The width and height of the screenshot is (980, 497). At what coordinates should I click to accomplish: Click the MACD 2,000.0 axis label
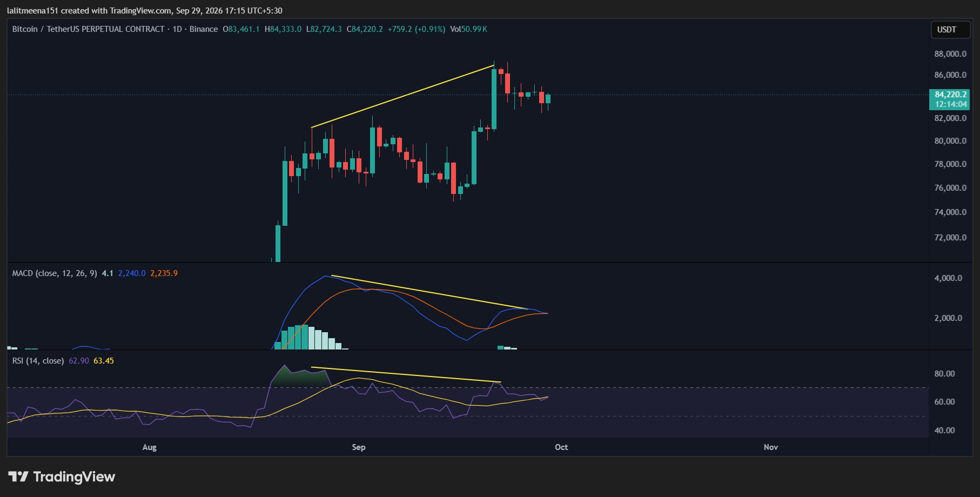948,318
